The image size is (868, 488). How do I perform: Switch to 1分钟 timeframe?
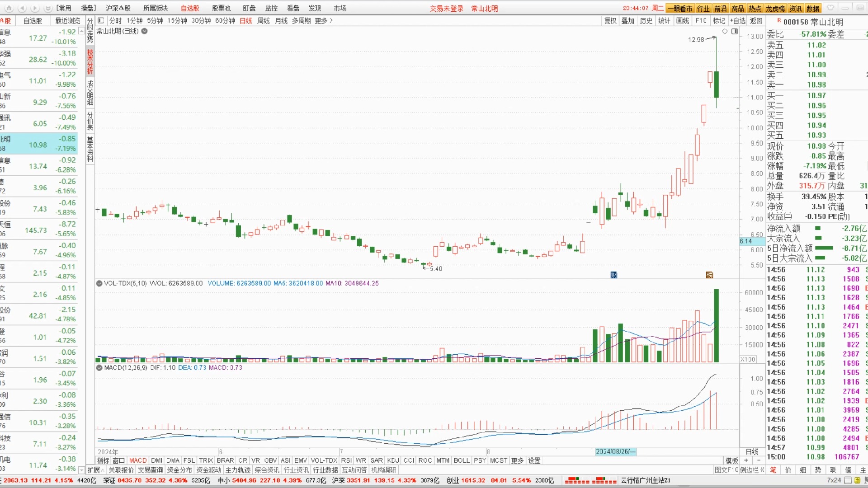click(x=135, y=21)
